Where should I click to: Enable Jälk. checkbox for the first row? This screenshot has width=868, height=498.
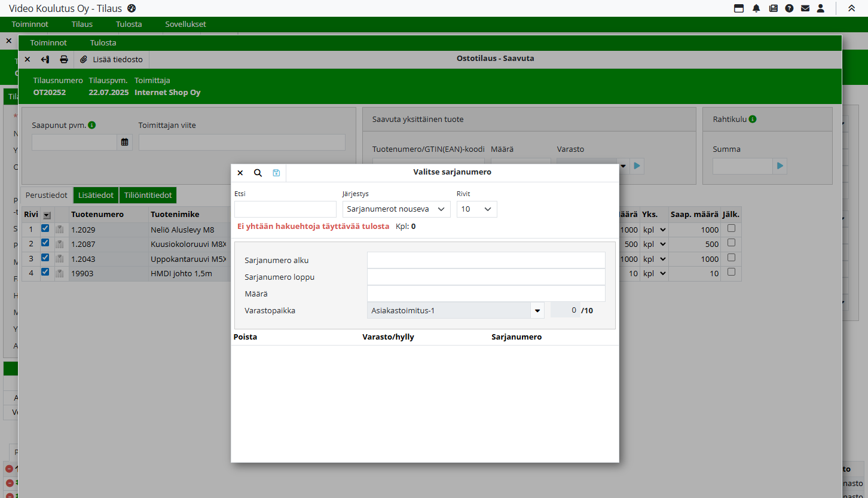pyautogui.click(x=731, y=228)
